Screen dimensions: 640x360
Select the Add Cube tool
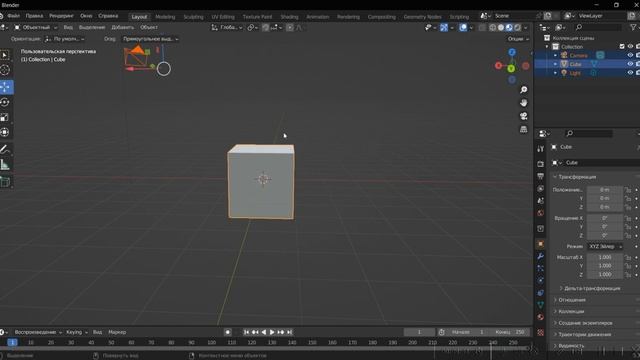[x=5, y=182]
